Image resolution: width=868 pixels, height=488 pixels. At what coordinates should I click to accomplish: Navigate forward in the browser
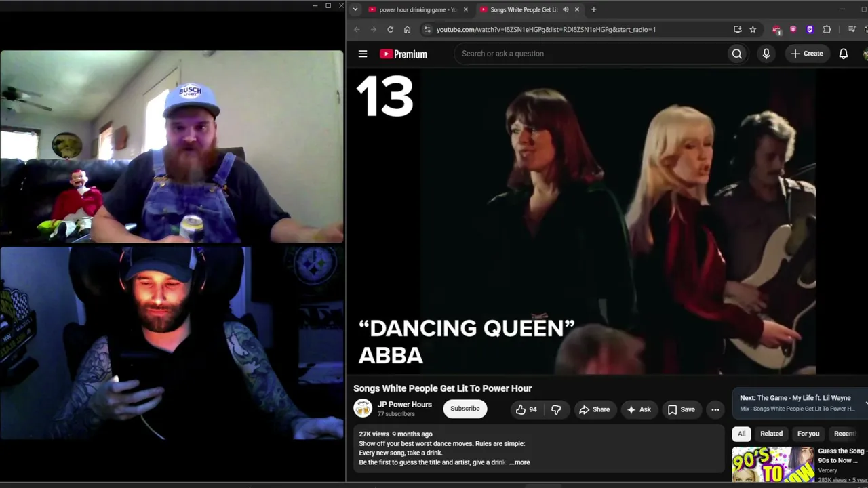[373, 30]
